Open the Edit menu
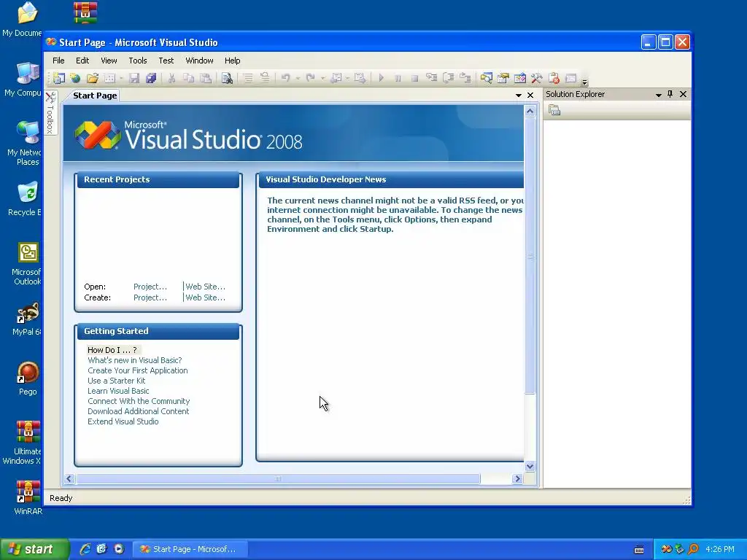Screen dimensions: 747x560 82,61
